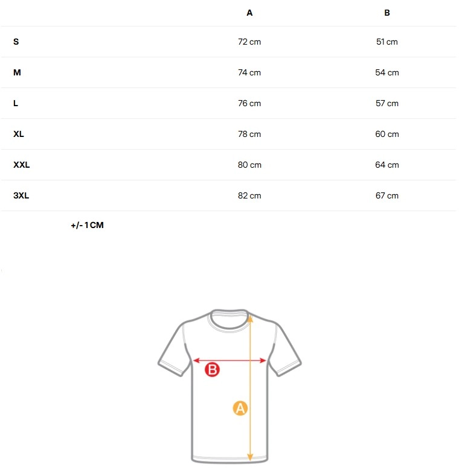This screenshot has width=462, height=476.
Task: Click the +/- 1CM tolerance note
Action: (87, 225)
